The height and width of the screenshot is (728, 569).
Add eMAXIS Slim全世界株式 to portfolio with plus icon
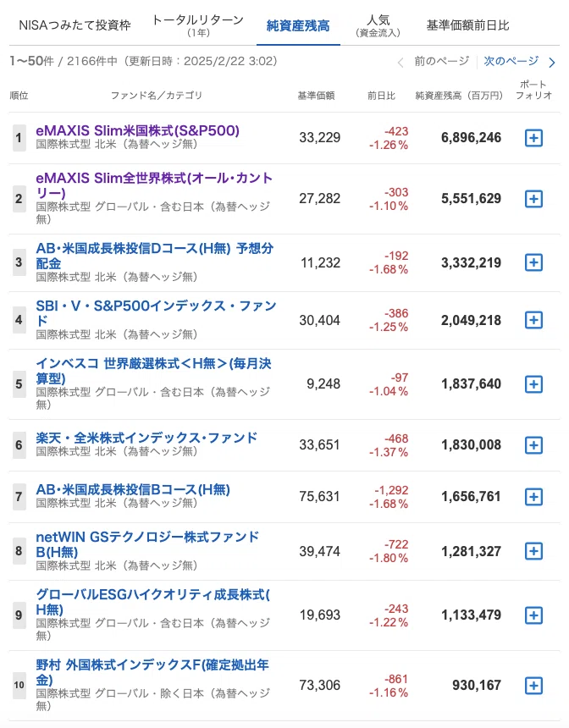533,199
